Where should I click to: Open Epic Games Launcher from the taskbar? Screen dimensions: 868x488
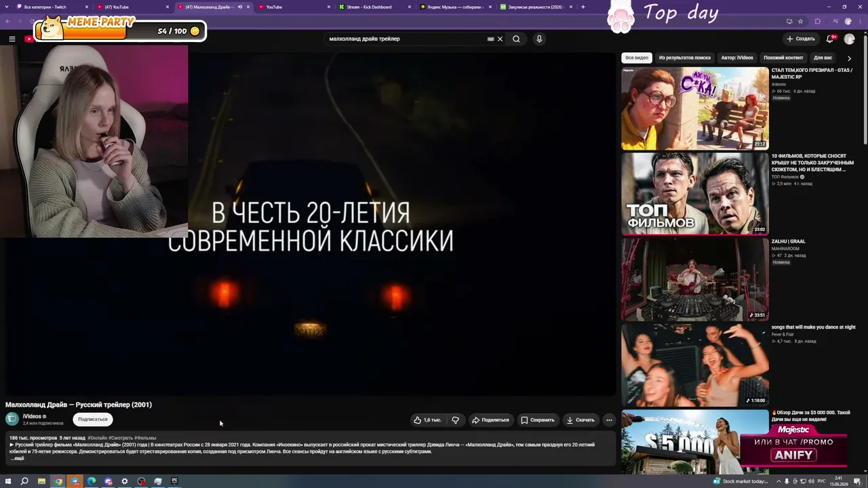(x=174, y=481)
